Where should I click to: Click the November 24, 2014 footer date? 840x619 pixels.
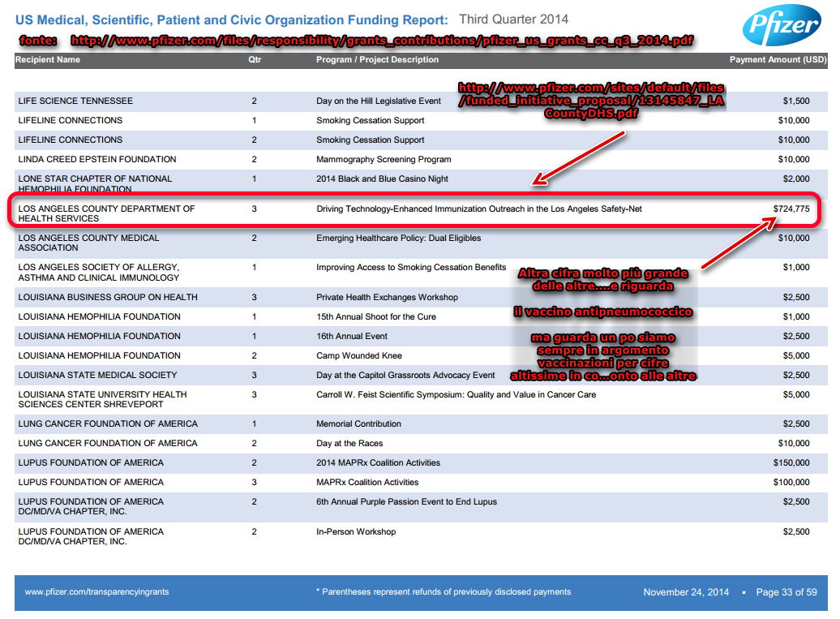click(686, 592)
